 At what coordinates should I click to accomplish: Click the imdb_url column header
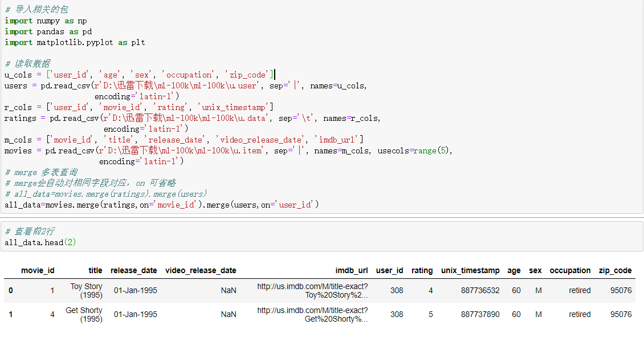[x=351, y=271]
